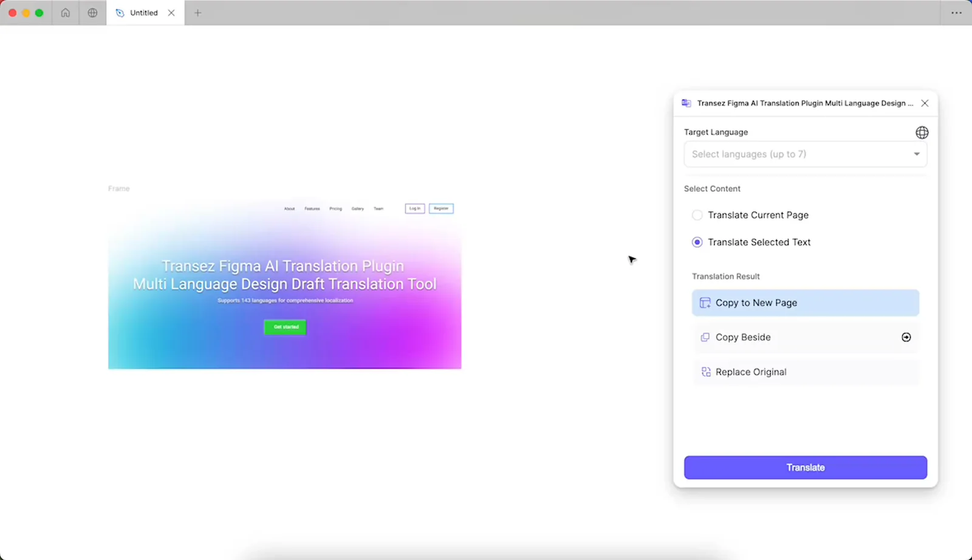Click the Untitled tab's Figma file icon
This screenshot has height=560, width=972.
pos(120,13)
